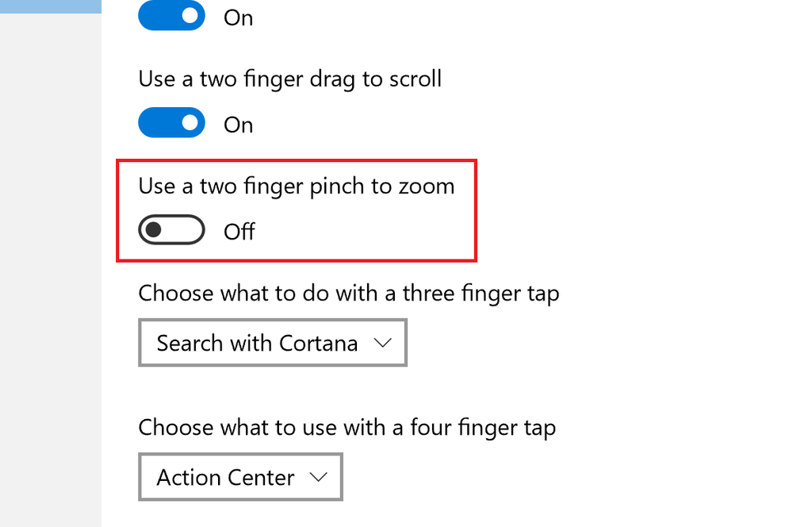Click inside the red-outlined pinch zoom setting
Viewport: 812px width, 527px height.
tap(297, 210)
